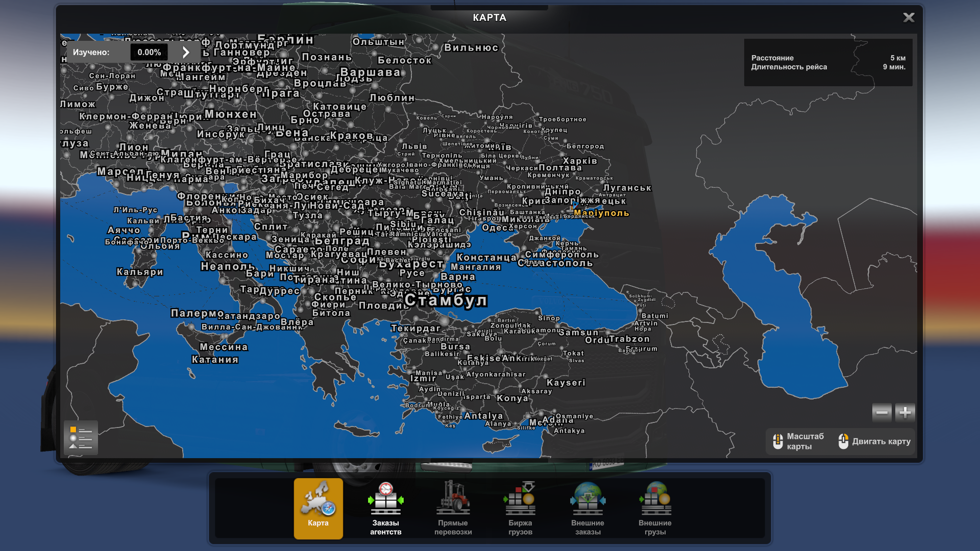Open Внешние грузы external market
The height and width of the screenshot is (551, 980).
point(655,508)
